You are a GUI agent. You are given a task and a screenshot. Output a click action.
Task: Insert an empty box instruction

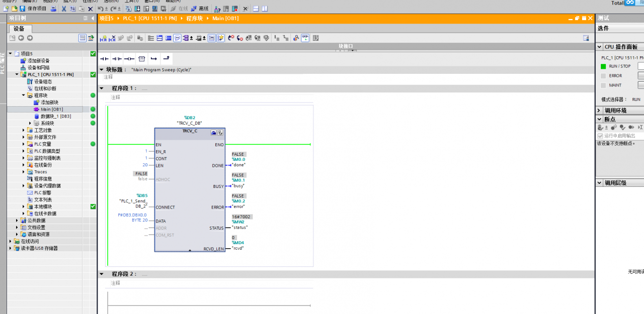(x=141, y=59)
